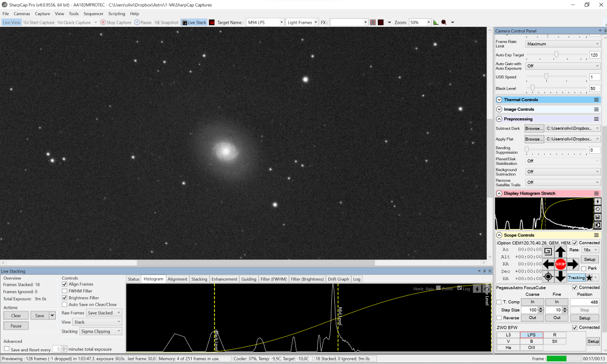This screenshot has width=607, height=364.
Task: Click the focuser Position input field
Action: pos(584,302)
